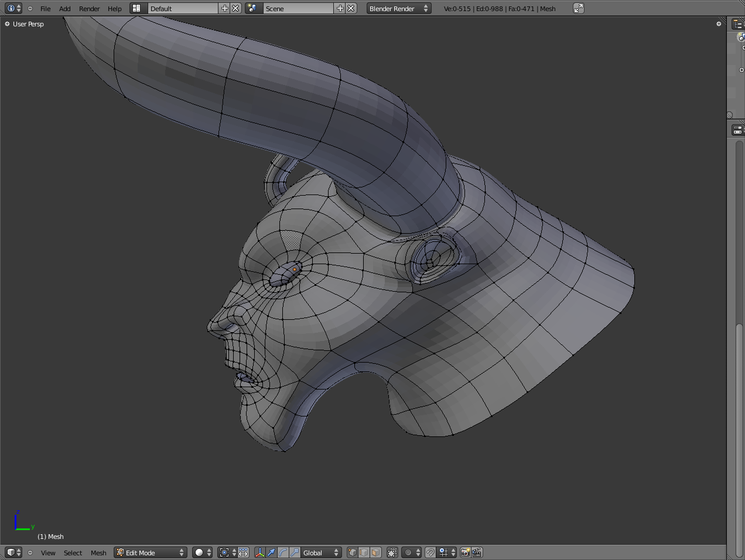Viewport: 745px width, 560px height.
Task: Toggle limit selection to visible
Action: point(392,552)
